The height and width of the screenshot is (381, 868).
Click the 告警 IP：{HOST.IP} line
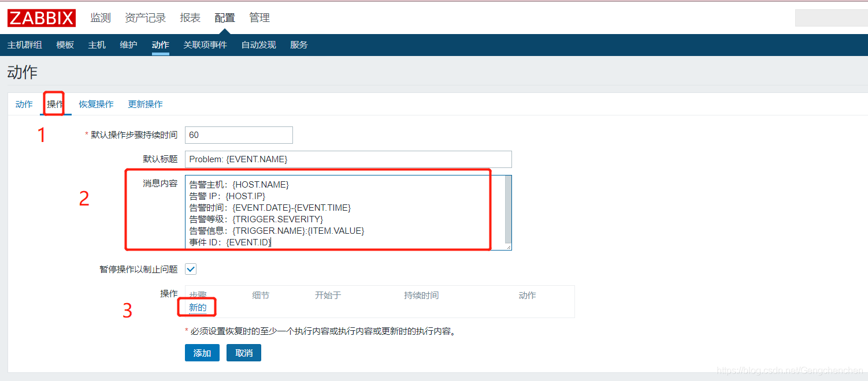(x=227, y=196)
